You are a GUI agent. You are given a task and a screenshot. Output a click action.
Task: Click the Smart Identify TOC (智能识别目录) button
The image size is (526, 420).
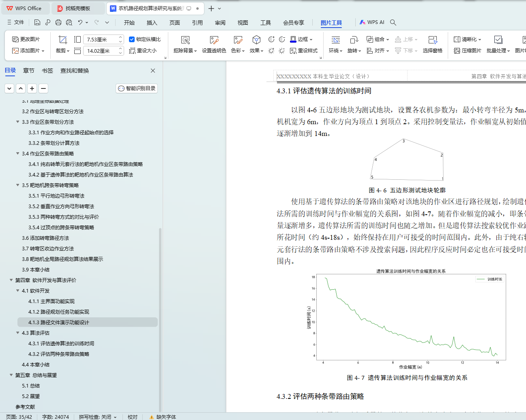click(137, 88)
